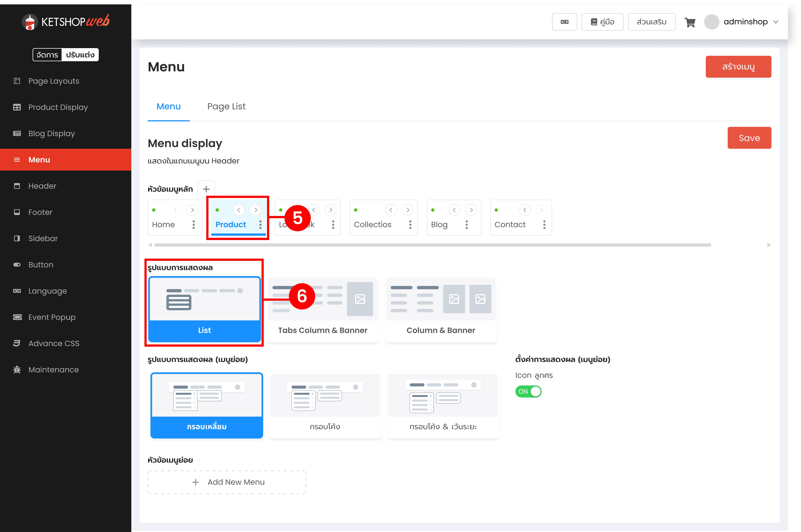
Task: Open three-dot options on Home menu
Action: [194, 225]
